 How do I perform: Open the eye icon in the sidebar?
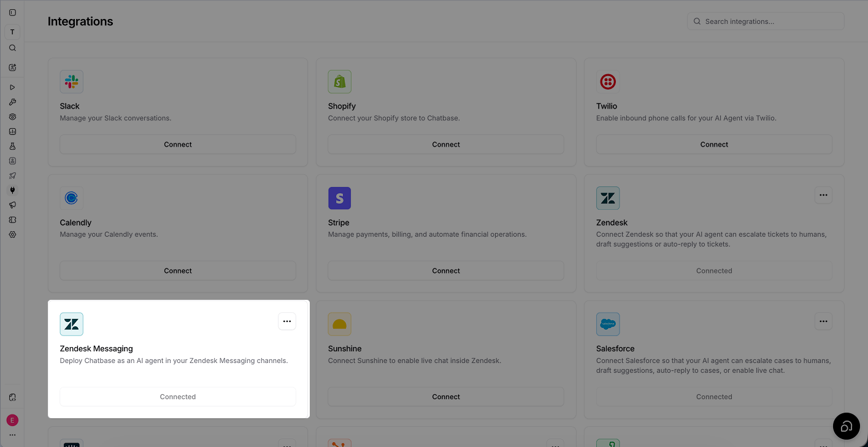pos(12,117)
